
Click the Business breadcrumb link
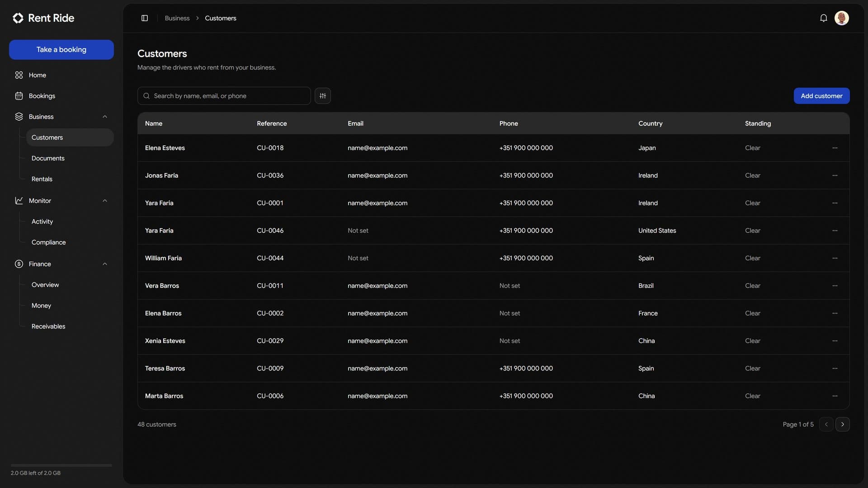coord(177,18)
